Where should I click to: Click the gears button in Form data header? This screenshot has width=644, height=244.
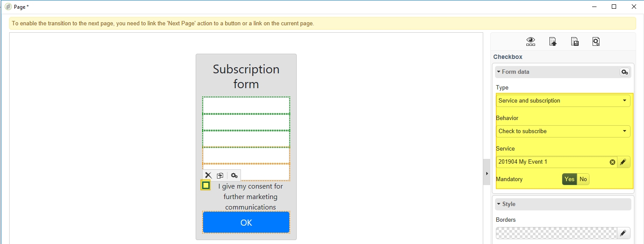tap(624, 72)
